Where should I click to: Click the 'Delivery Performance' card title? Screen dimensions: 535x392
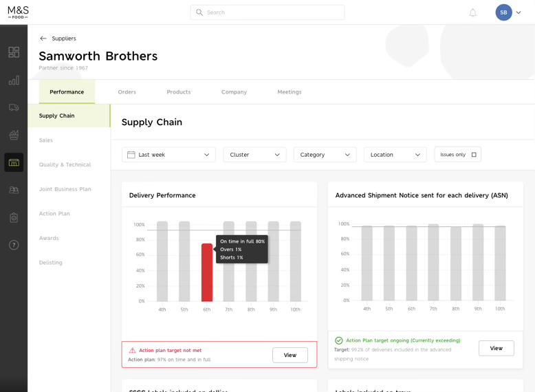(x=162, y=195)
